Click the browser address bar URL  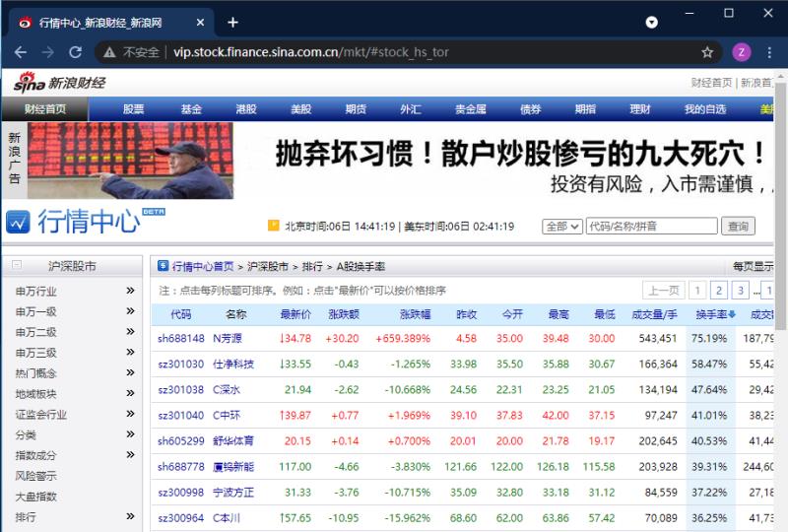click(311, 52)
